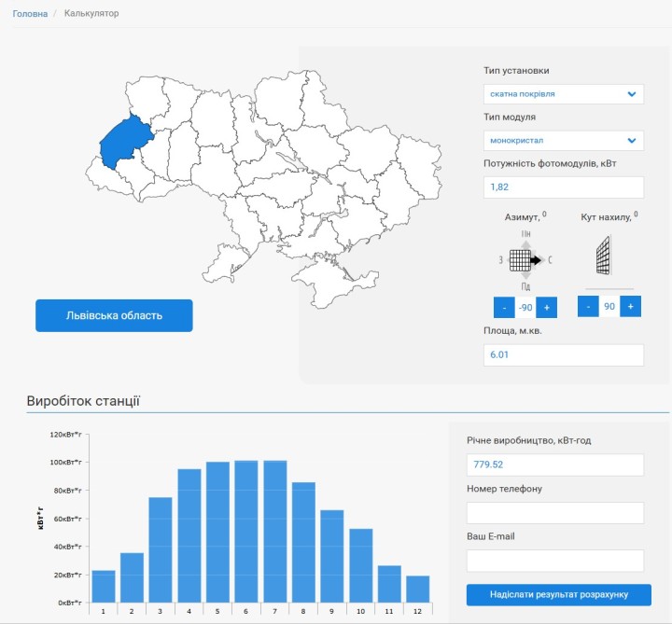Click the tilt angle panel icon
Image resolution: width=672 pixels, height=624 pixels.
[604, 256]
